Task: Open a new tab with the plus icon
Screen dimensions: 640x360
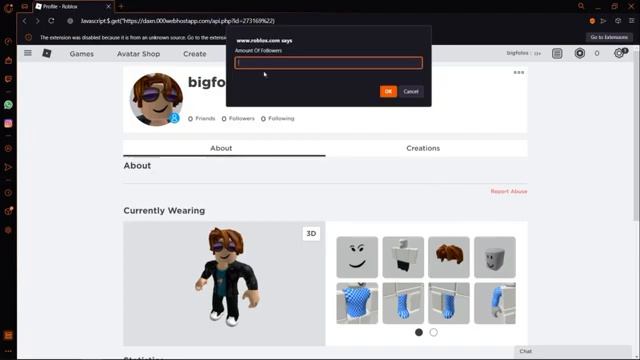Action: 121,6
